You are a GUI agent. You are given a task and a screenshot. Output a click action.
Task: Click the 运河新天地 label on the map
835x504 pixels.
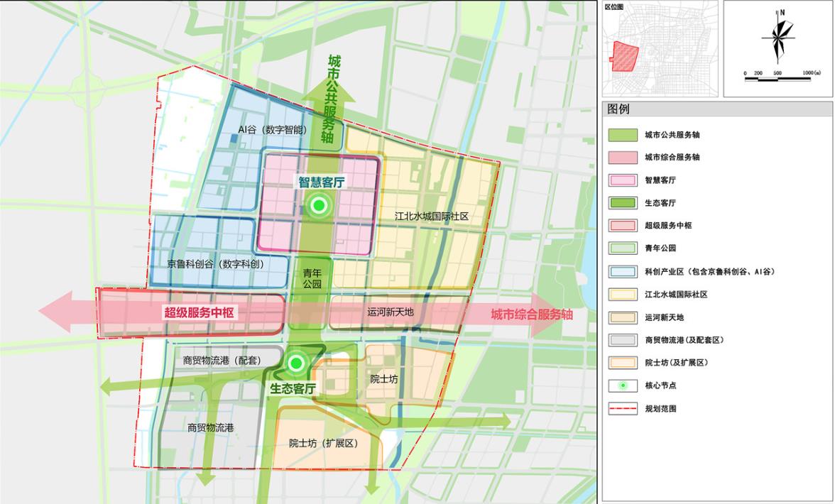click(x=390, y=312)
